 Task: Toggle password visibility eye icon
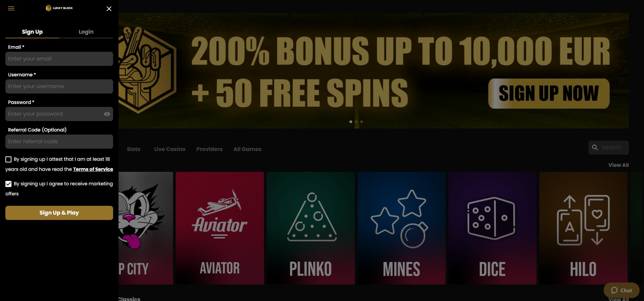point(107,114)
